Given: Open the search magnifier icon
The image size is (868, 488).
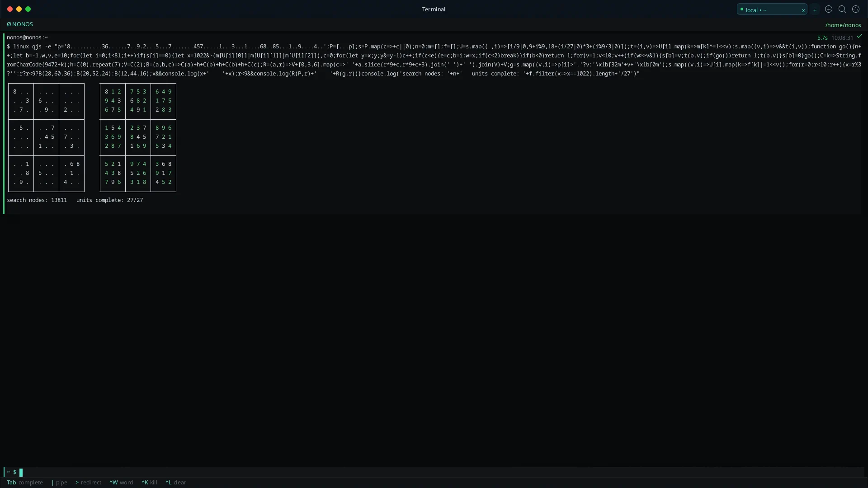Looking at the screenshot, I should (x=842, y=9).
